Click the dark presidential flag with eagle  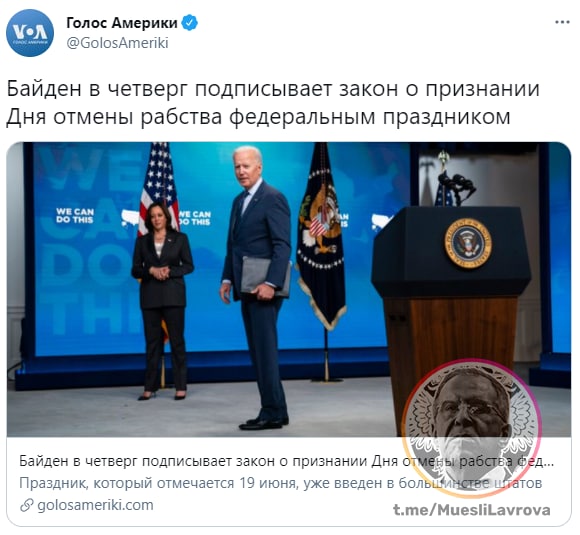pyautogui.click(x=321, y=237)
